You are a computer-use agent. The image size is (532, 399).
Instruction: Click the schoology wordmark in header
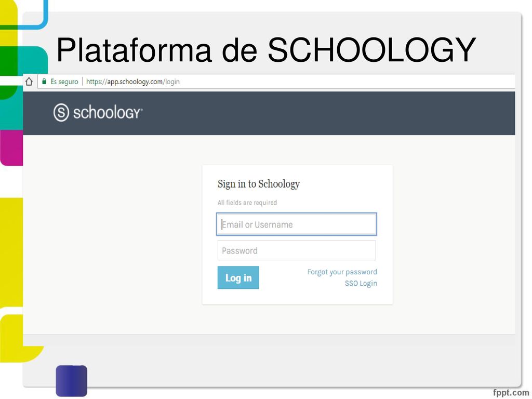[108, 112]
